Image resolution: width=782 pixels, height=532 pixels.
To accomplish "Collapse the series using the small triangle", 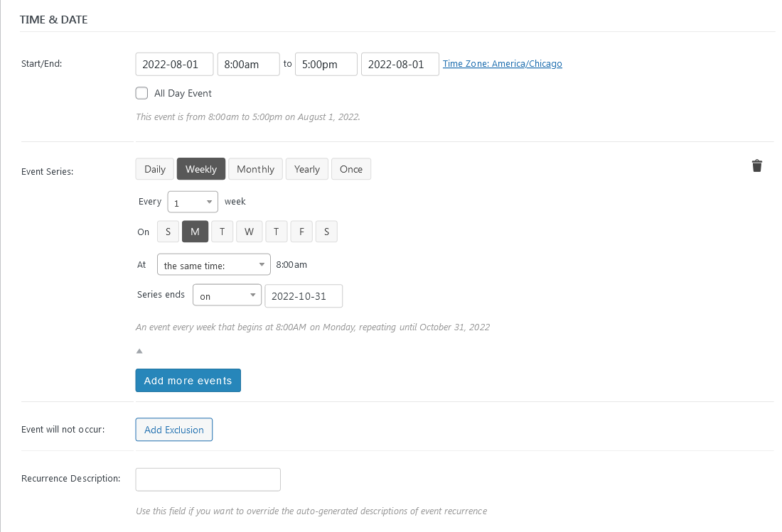I will 139,351.
